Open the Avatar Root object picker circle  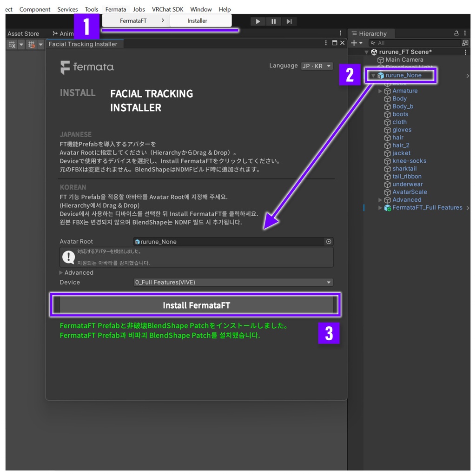(329, 242)
